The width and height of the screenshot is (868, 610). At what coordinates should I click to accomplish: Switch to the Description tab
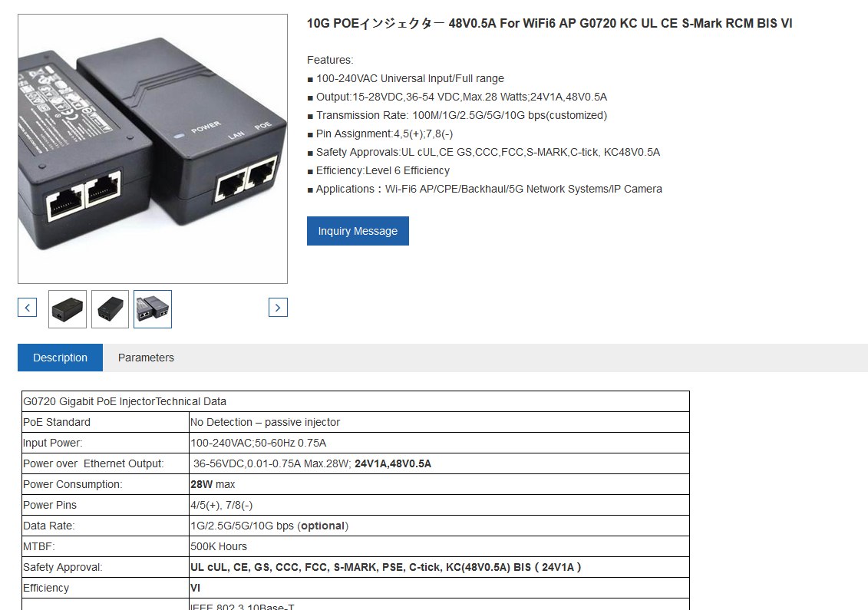tap(61, 358)
